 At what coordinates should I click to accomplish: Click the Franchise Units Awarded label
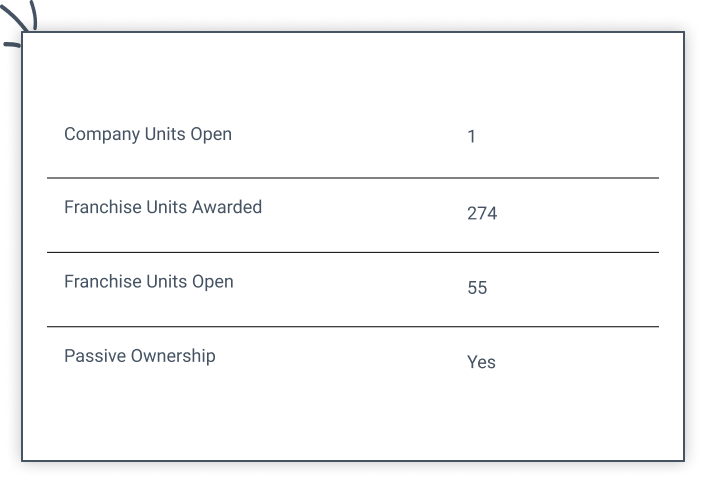(163, 208)
